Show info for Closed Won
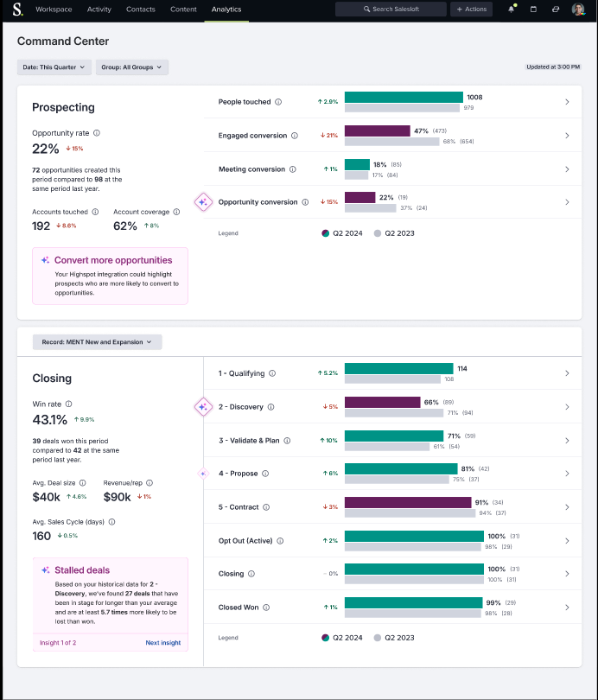The image size is (598, 700). click(266, 608)
